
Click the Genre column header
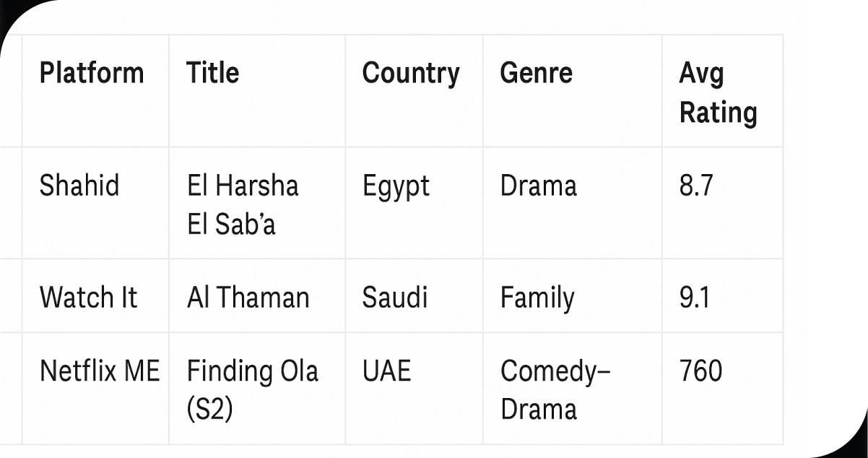point(536,73)
